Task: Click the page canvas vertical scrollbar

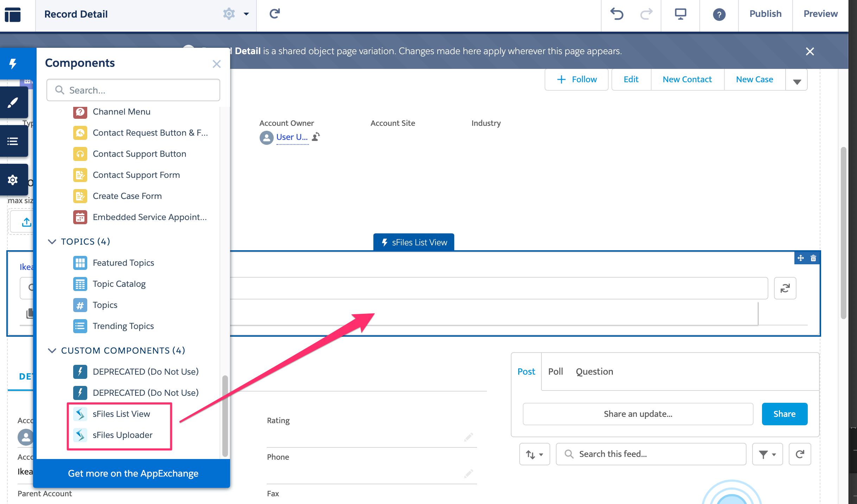Action: (843, 233)
